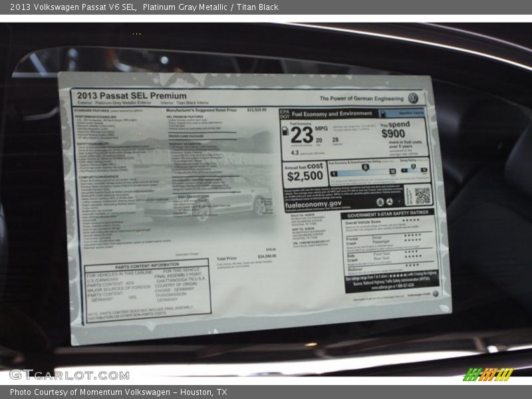Click 'The Power of German Engineering' slogan
The image size is (532, 399).
coord(361,98)
